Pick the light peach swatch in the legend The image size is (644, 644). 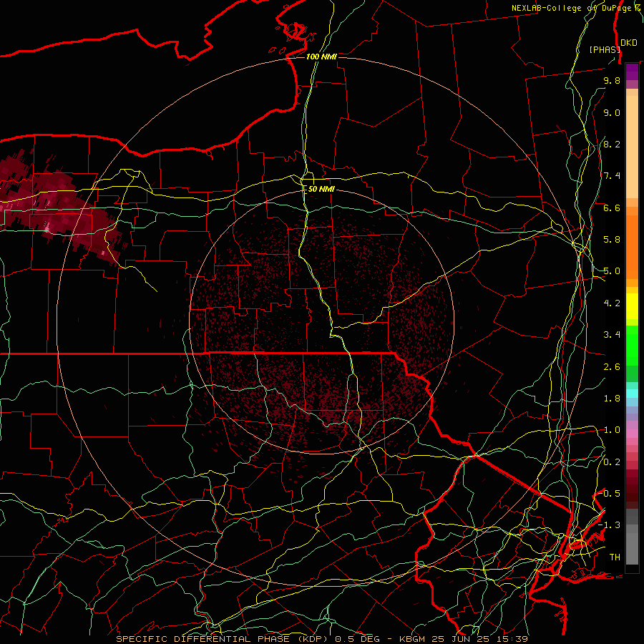632,148
